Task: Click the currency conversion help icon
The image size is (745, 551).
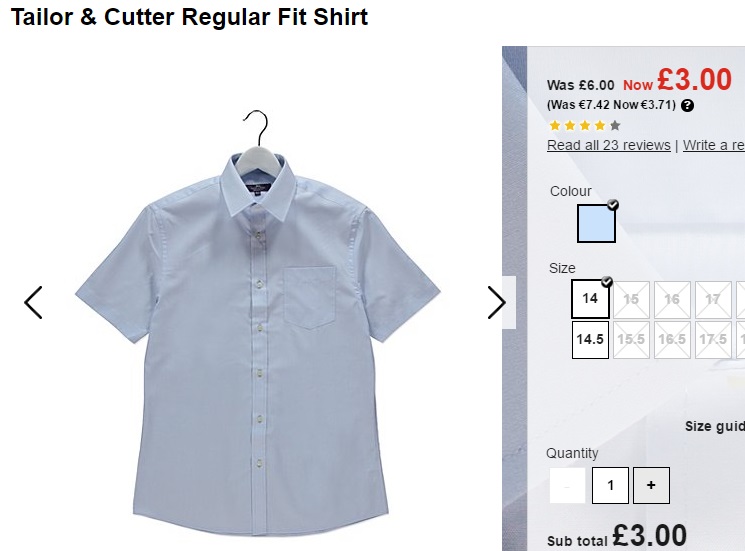Action: pos(687,105)
